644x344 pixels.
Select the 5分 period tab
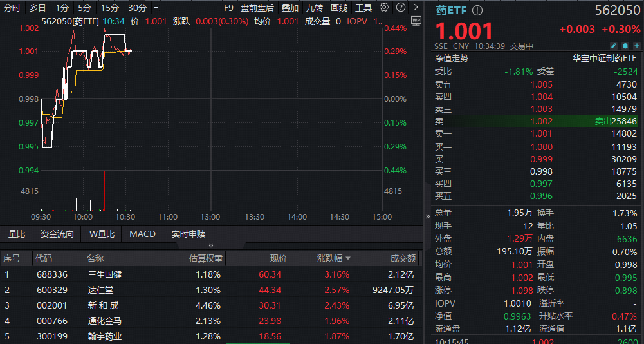click(85, 7)
